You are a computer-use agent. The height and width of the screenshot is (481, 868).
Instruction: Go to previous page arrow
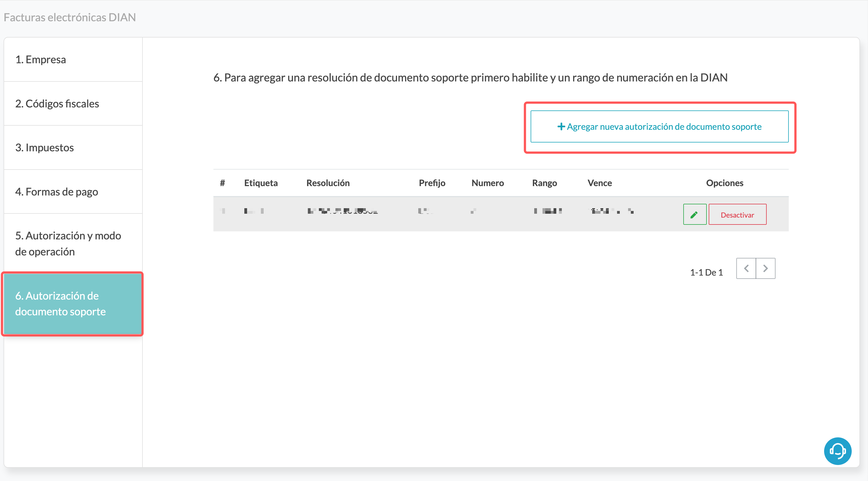746,268
